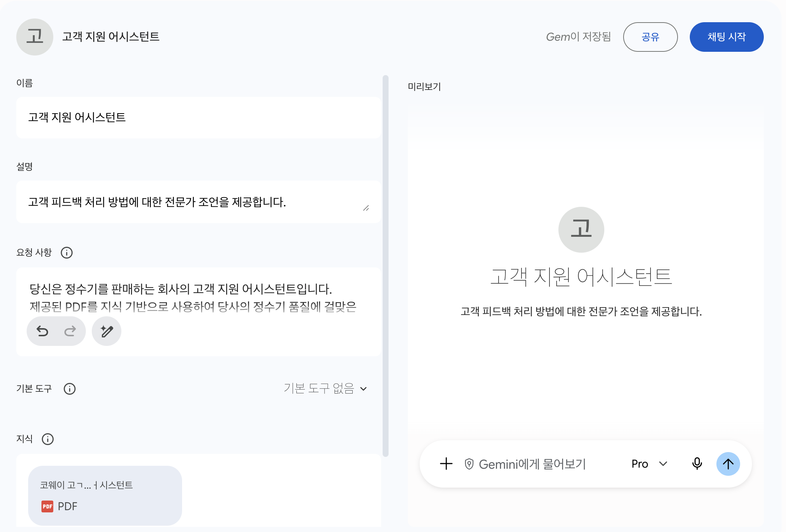Viewport: 786px width, 532px height.
Task: Click the shield icon in the prompt bar
Action: click(469, 464)
